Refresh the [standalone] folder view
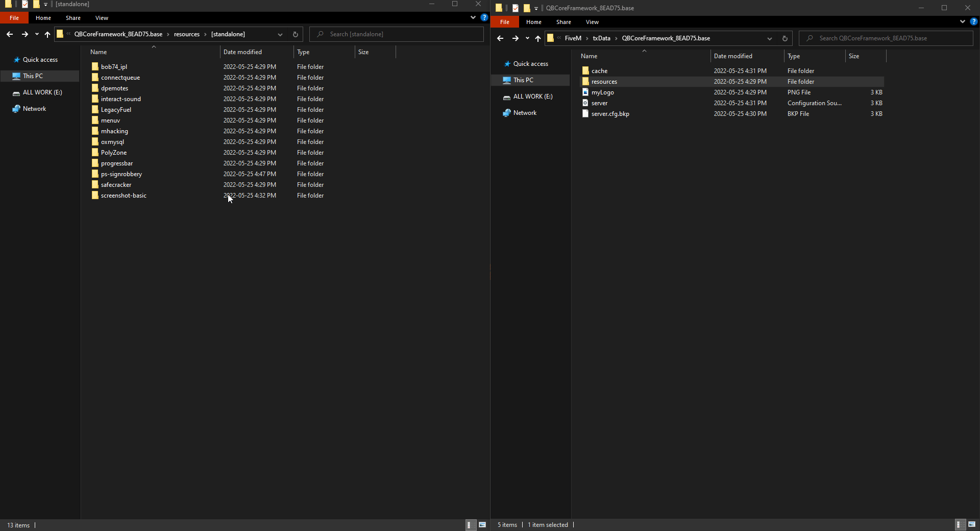 pos(295,34)
